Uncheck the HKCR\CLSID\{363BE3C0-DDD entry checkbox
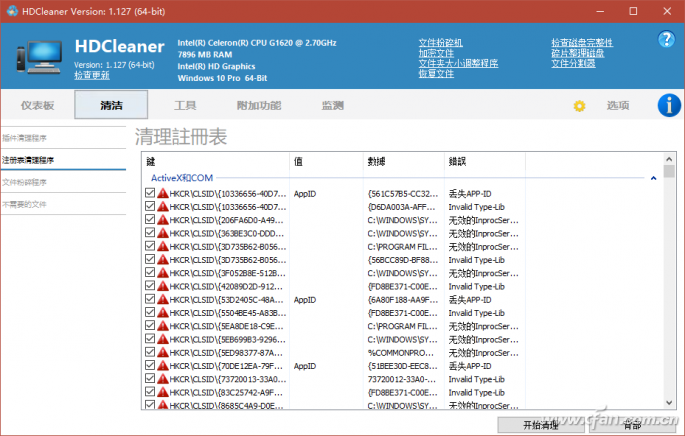Image resolution: width=685 pixels, height=436 pixels. 150,232
